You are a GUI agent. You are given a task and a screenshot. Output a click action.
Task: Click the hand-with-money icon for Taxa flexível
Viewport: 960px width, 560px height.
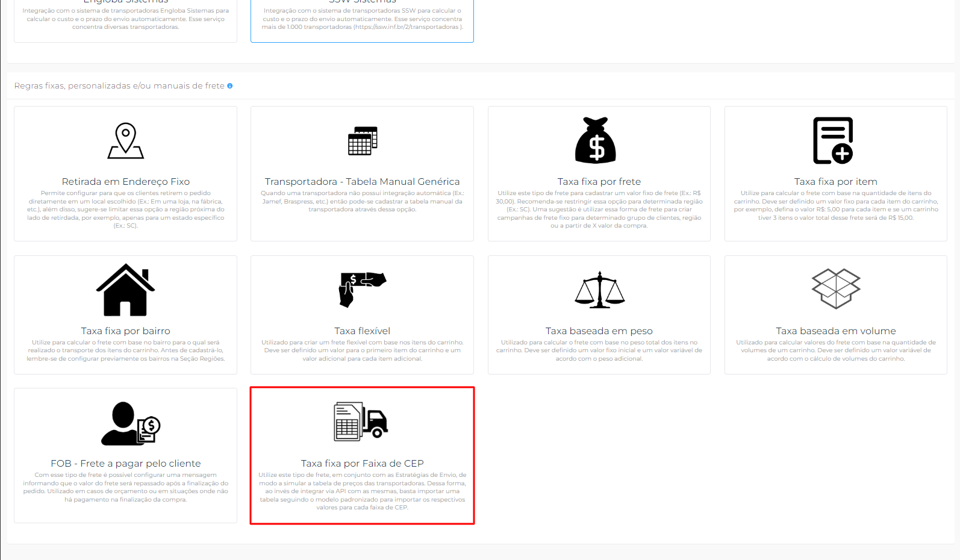[363, 290]
